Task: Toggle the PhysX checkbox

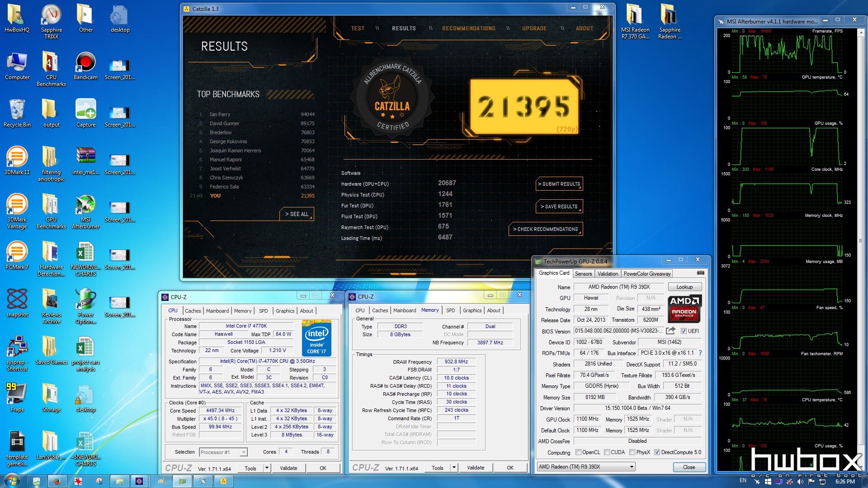Action: pos(632,452)
